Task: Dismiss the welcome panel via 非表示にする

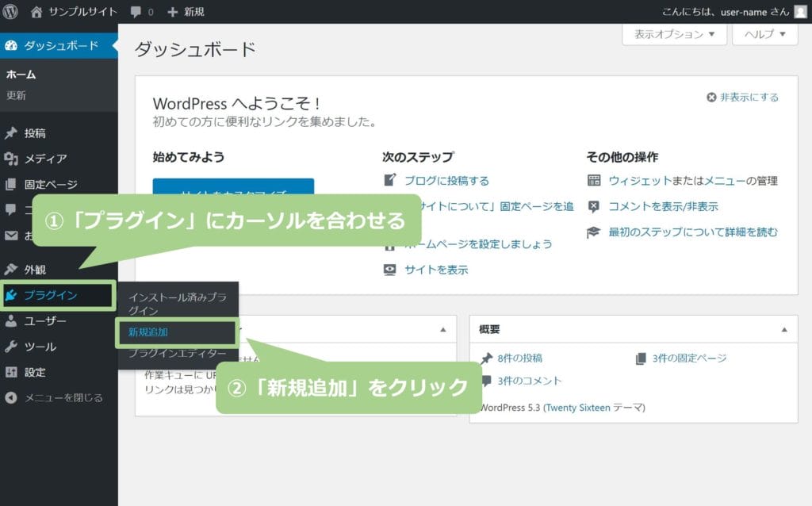Action: [742, 97]
